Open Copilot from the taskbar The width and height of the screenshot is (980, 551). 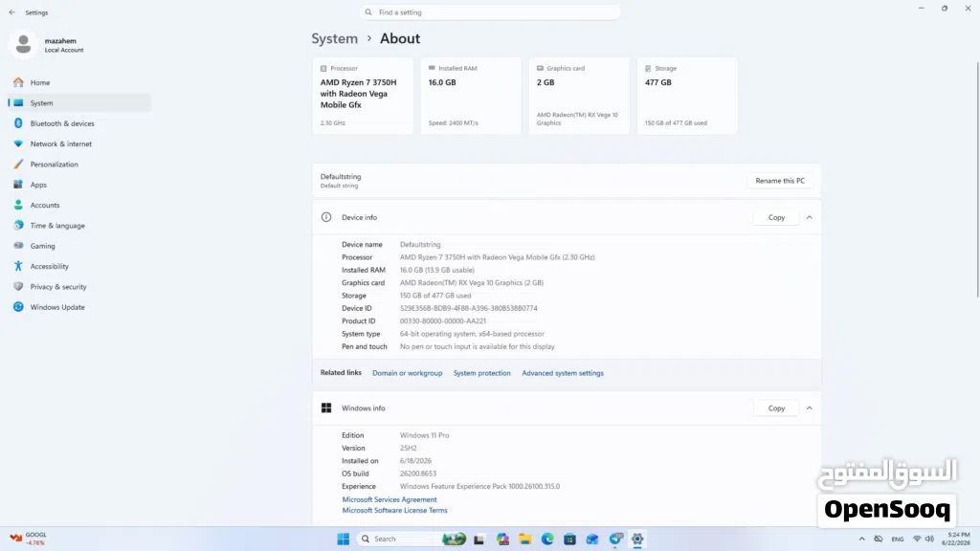pyautogui.click(x=502, y=540)
